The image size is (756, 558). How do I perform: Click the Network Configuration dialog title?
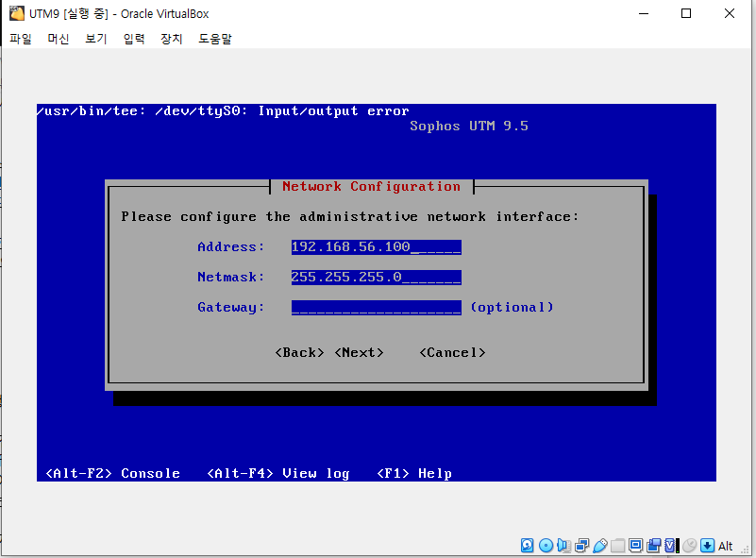pos(371,187)
